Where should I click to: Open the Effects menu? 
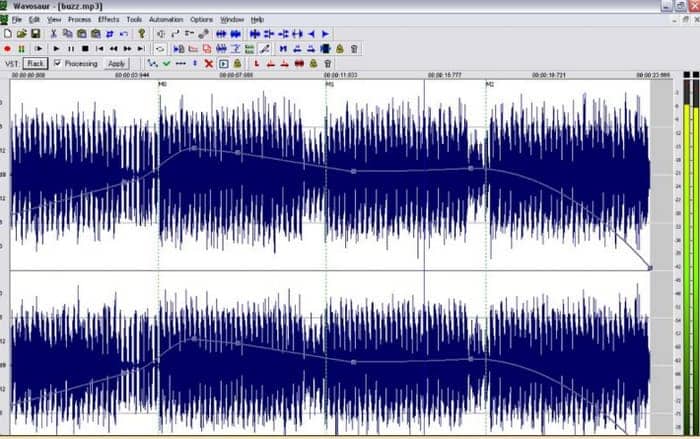pos(108,19)
